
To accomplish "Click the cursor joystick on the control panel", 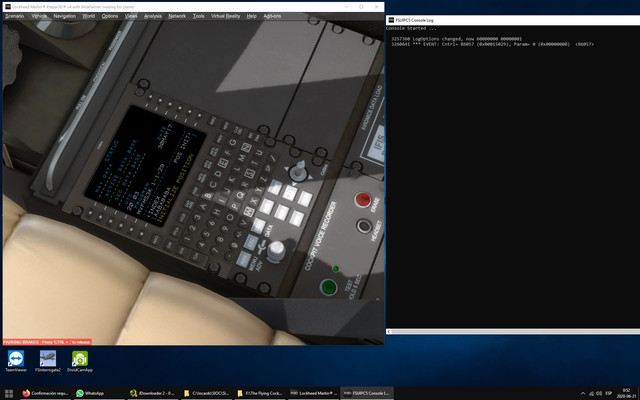I will 298,172.
